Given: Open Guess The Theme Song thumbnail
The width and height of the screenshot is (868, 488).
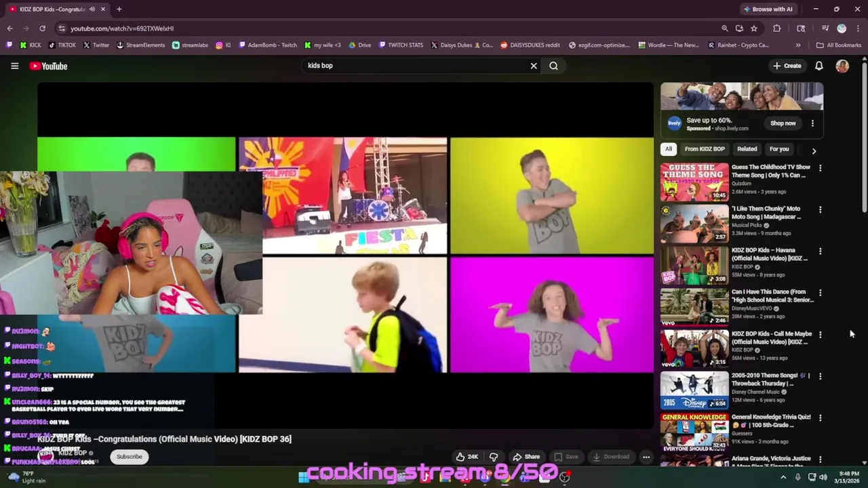Looking at the screenshot, I should (694, 182).
